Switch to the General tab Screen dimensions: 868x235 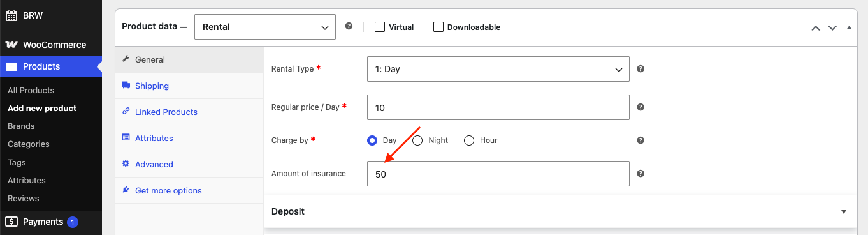[189, 59]
